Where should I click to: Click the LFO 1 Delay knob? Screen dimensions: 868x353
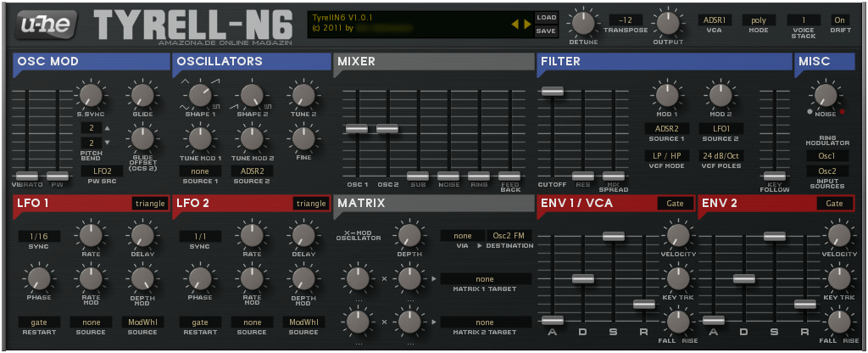(x=142, y=235)
